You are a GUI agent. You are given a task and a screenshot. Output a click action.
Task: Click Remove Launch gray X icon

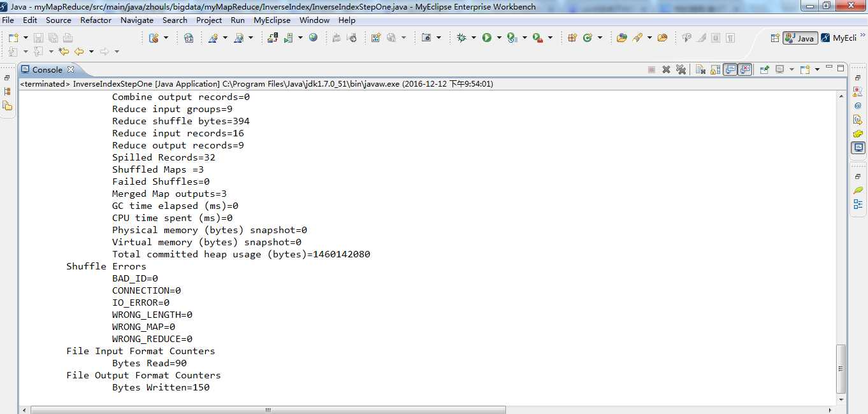(x=666, y=69)
